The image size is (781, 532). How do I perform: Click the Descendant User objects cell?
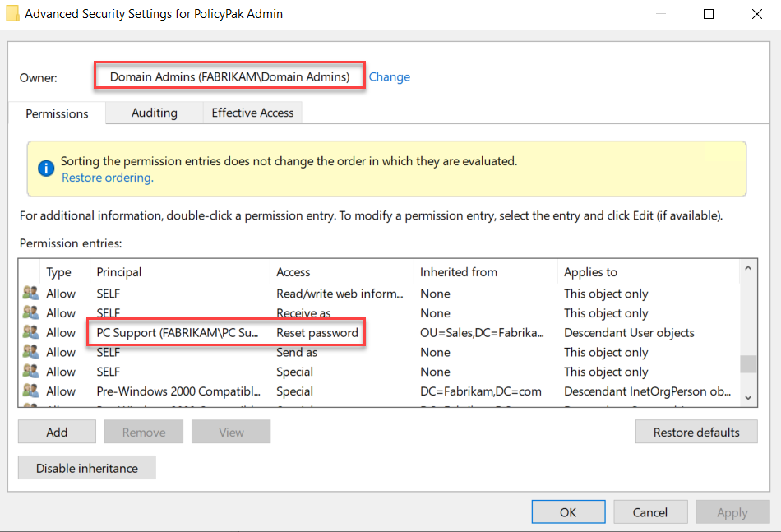[x=629, y=332]
